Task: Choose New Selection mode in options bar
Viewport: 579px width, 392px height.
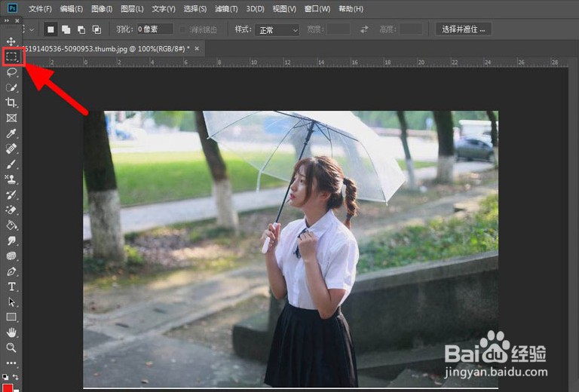Action: point(51,29)
